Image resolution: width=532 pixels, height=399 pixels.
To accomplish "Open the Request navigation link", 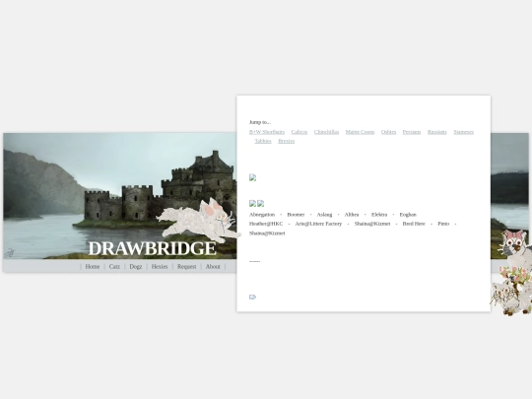I will pos(186,267).
